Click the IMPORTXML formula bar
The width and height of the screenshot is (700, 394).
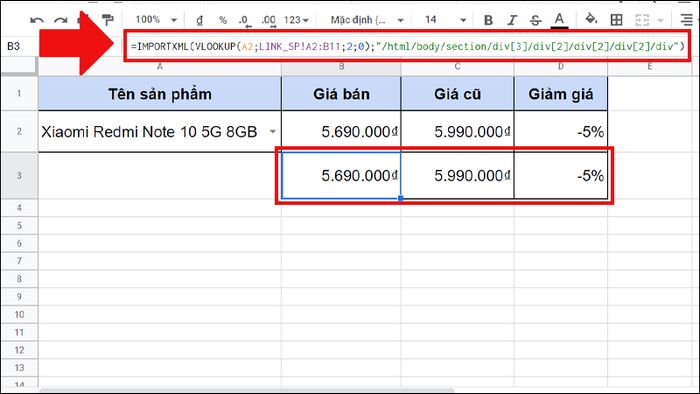407,46
